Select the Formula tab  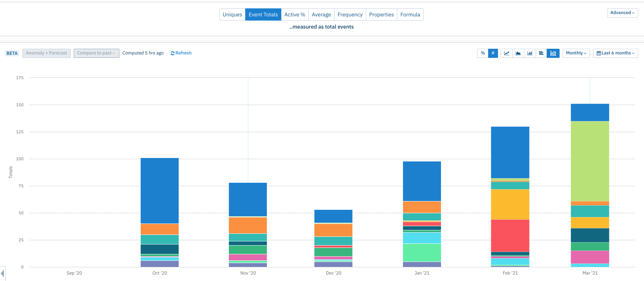(410, 14)
